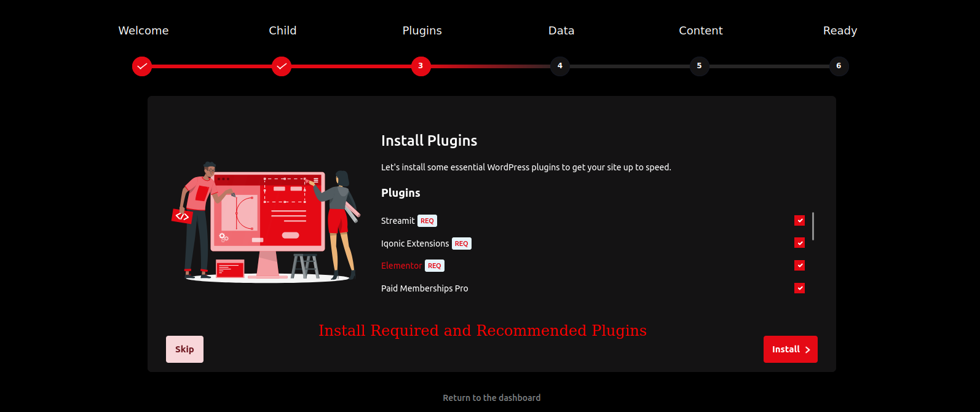Toggle the Elementor plugin checkbox
The height and width of the screenshot is (412, 980).
tap(799, 265)
